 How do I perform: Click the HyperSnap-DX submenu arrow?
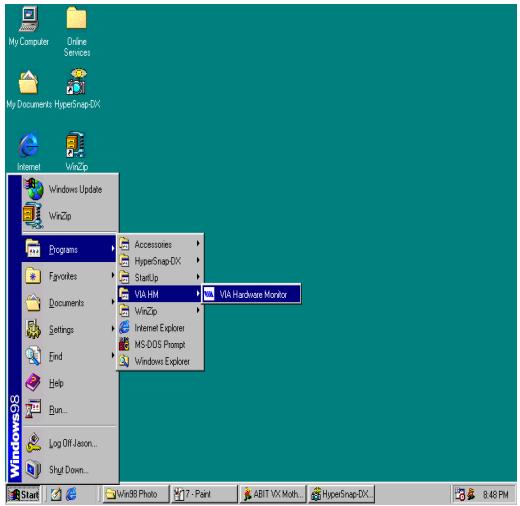tap(198, 260)
